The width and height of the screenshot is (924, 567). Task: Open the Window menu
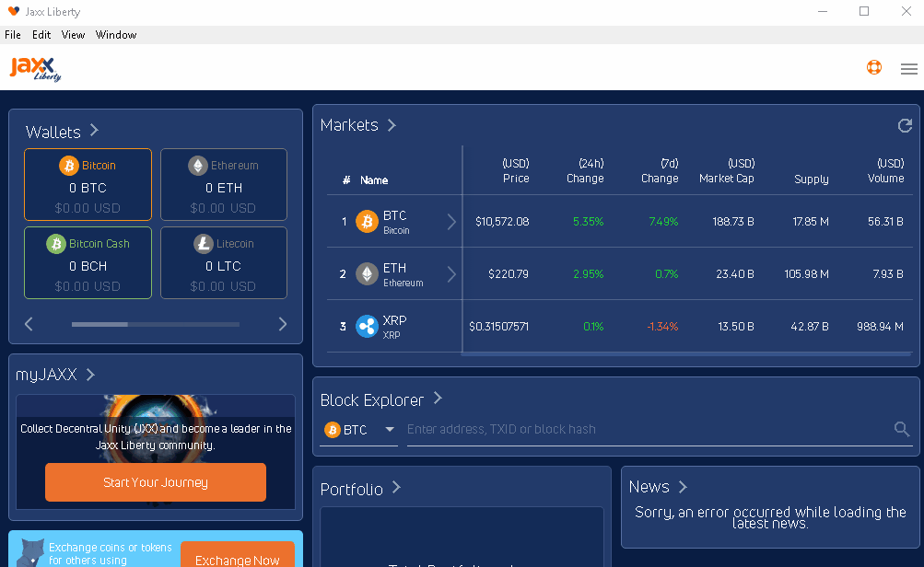116,35
